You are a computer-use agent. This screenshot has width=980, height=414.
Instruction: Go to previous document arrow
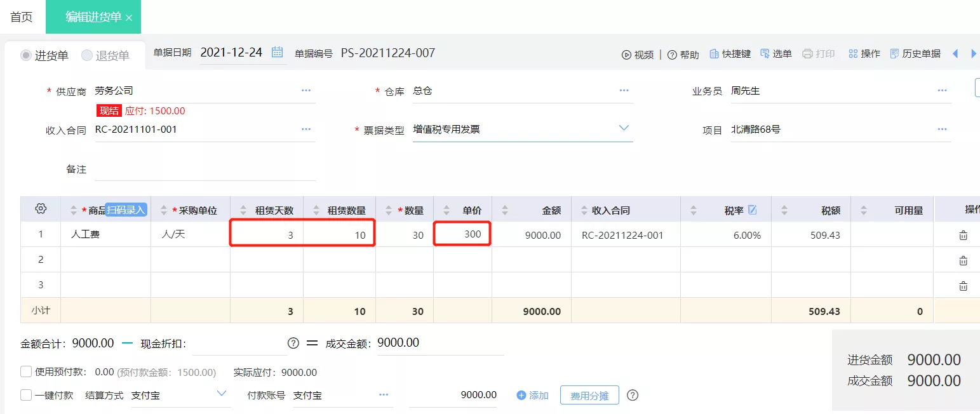955,54
